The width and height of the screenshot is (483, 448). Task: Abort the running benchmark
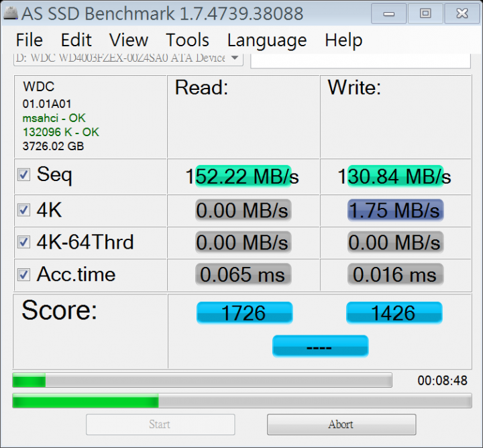(341, 425)
